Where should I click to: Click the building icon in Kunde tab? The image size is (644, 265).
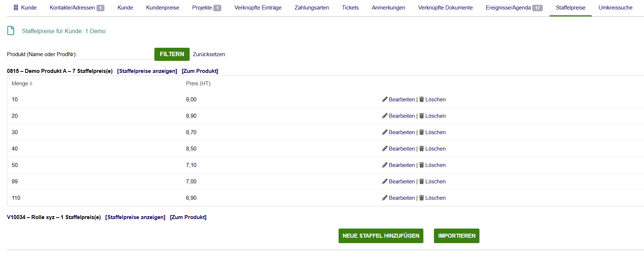16,8
